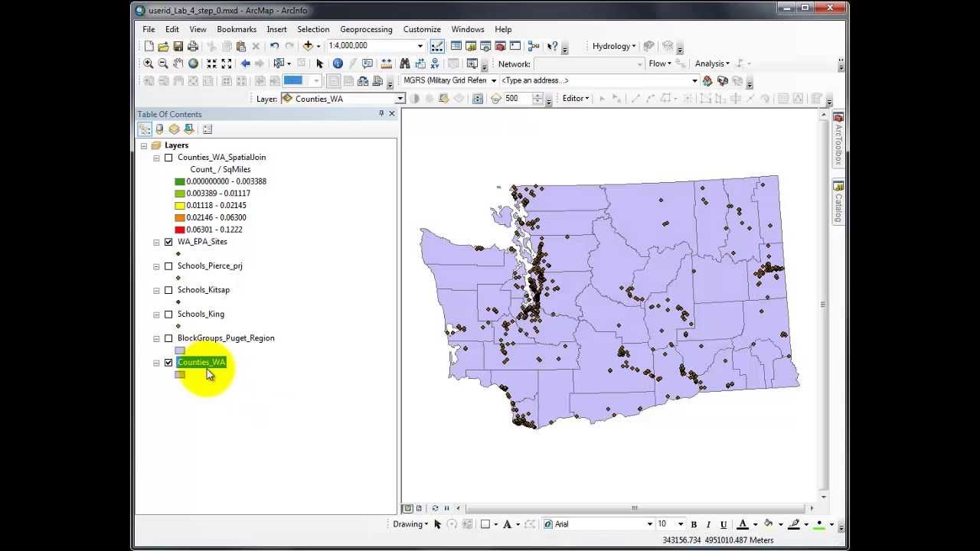Open the Catalog side tab
Image resolution: width=980 pixels, height=551 pixels.
(x=838, y=202)
